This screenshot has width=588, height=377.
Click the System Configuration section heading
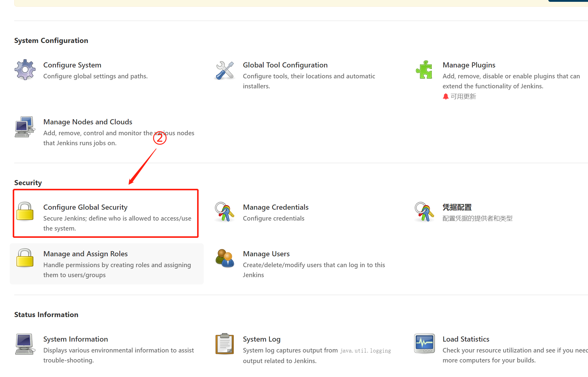coord(51,41)
